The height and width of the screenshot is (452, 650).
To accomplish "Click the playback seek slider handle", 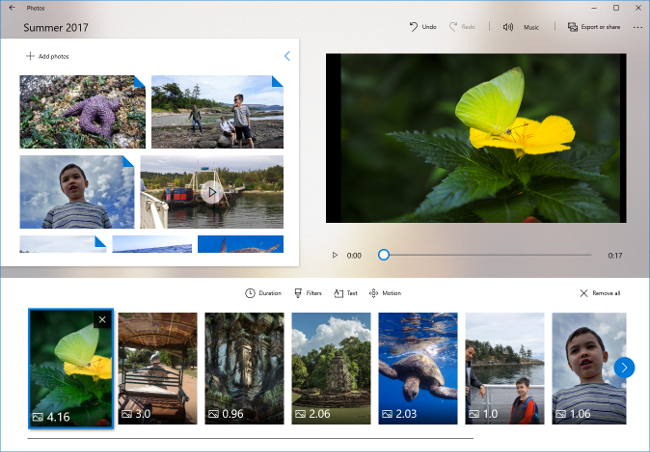I will (x=383, y=255).
